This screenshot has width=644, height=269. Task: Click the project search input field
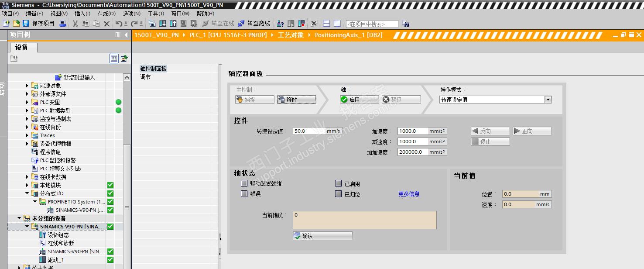(372, 24)
